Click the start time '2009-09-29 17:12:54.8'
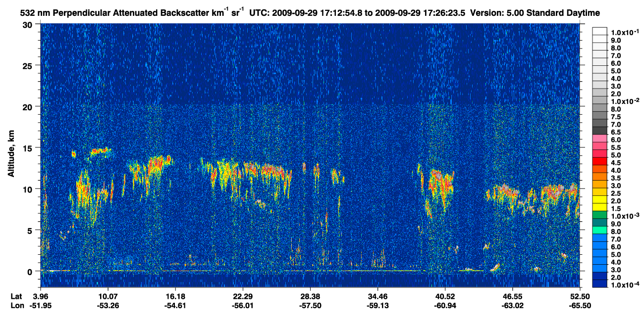This screenshot has width=644, height=330. click(317, 12)
